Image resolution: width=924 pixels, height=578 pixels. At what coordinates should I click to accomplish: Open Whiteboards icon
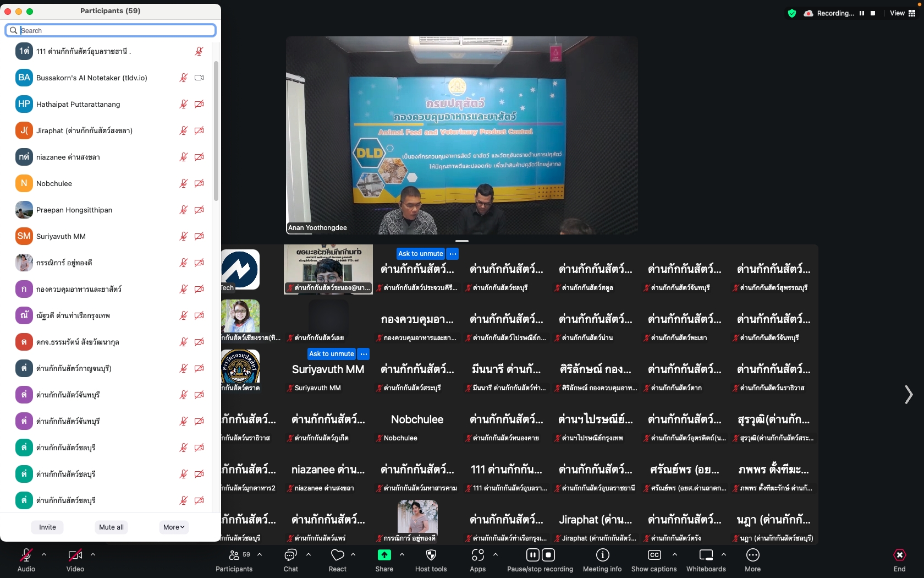706,555
